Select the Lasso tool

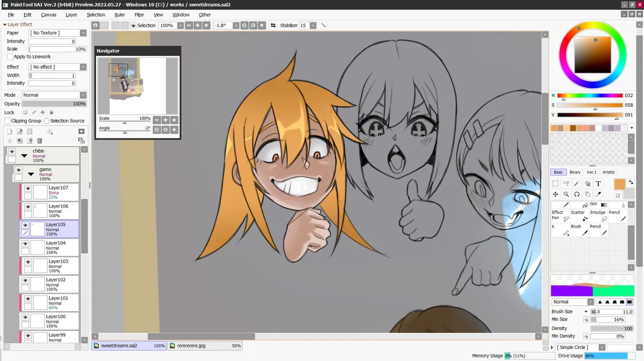tap(566, 183)
